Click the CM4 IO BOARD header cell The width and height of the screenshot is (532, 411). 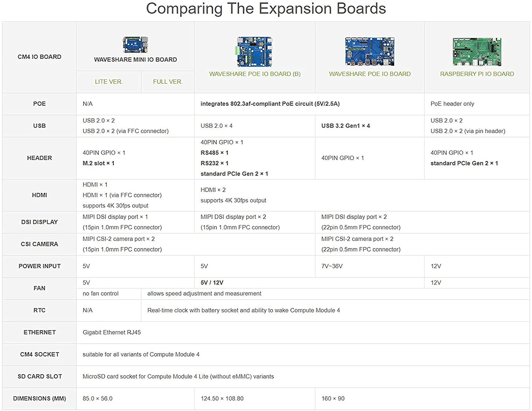(x=40, y=57)
